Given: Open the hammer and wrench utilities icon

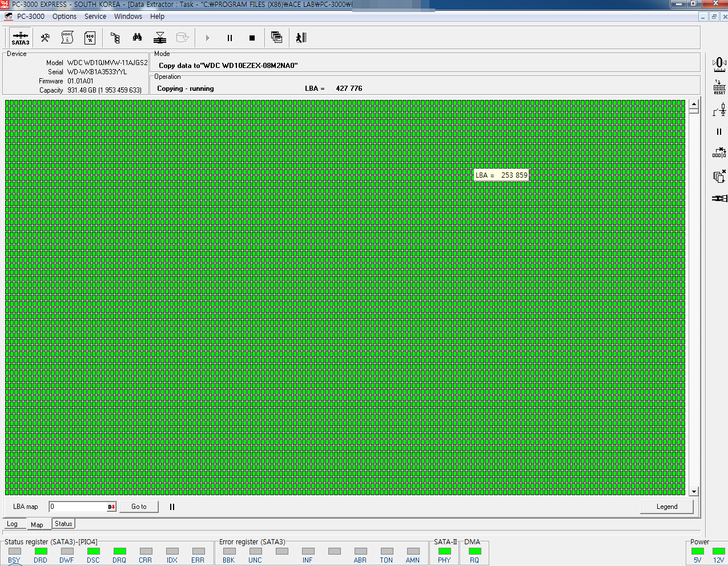Looking at the screenshot, I should pos(45,38).
